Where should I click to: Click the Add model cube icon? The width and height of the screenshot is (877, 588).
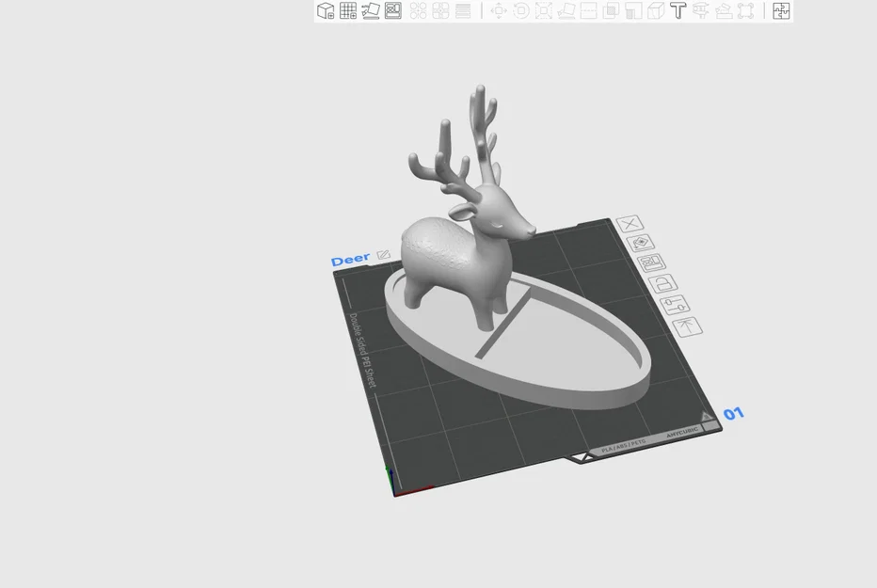coord(326,10)
